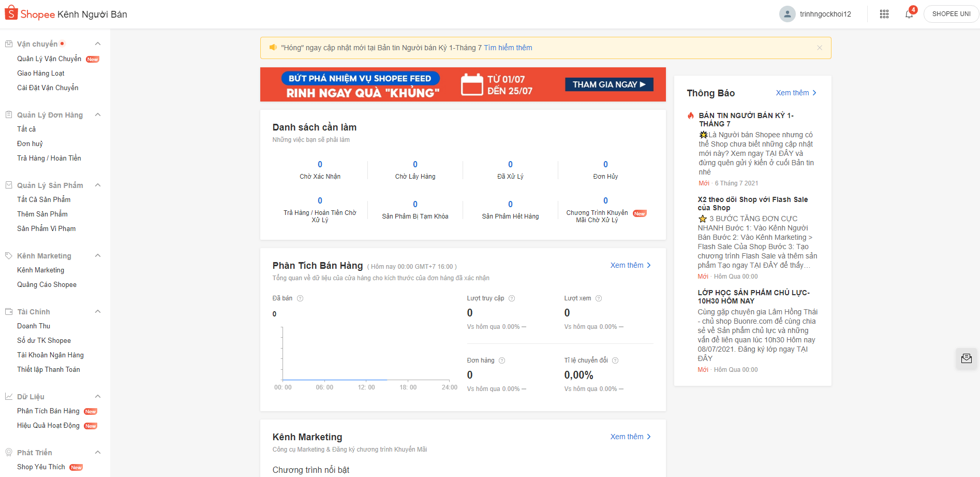Click THAM GIA NGAY banner button

point(609,84)
